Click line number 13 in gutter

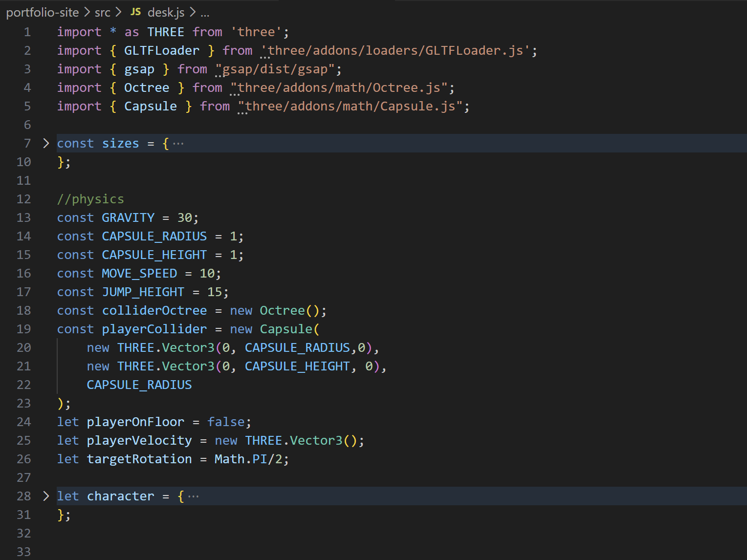tap(23, 217)
